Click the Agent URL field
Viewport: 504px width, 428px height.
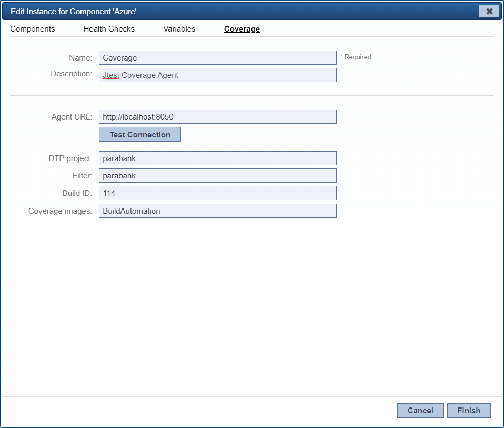click(x=218, y=116)
